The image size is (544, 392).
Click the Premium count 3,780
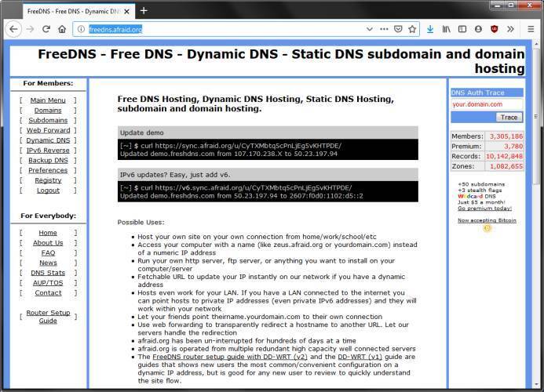513,147
